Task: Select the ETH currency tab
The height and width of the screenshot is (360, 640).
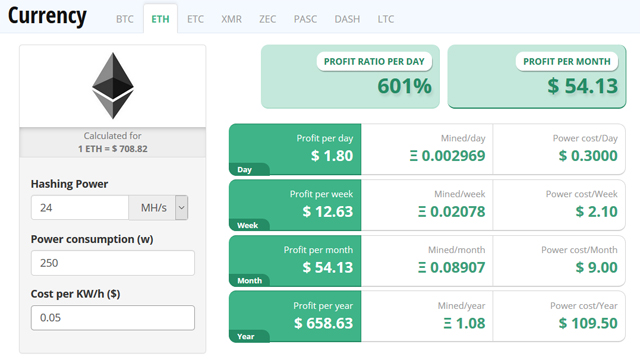Action: click(160, 19)
